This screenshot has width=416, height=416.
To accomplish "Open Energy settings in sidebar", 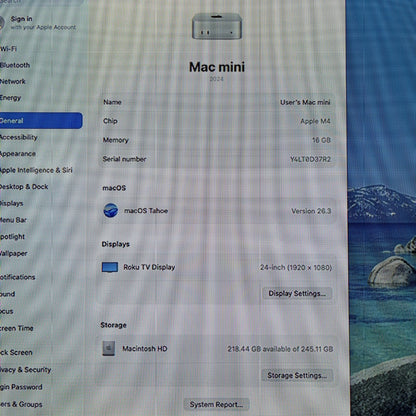I will 11,98.
